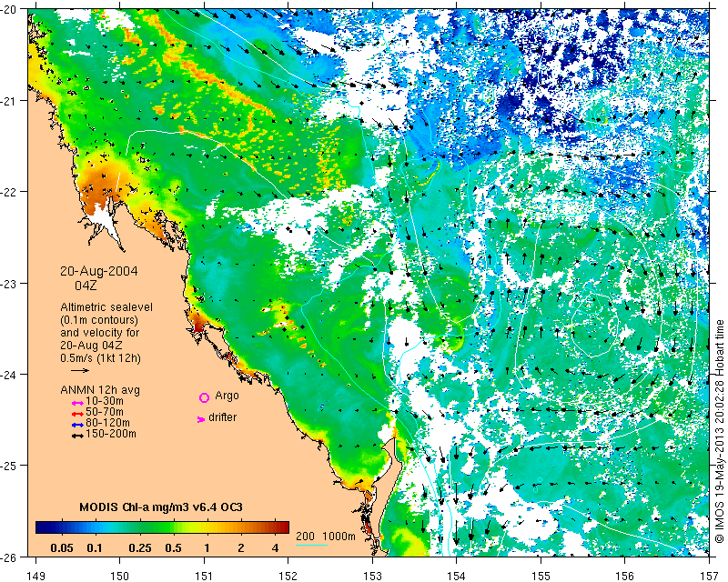Click the red 50-70m ANMN arrow
The width and height of the screenshot is (728, 582).
point(77,414)
